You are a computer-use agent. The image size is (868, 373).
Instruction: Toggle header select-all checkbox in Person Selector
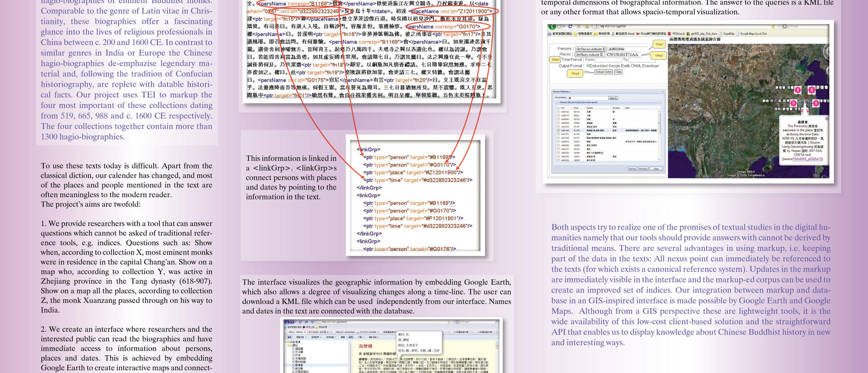point(558,108)
